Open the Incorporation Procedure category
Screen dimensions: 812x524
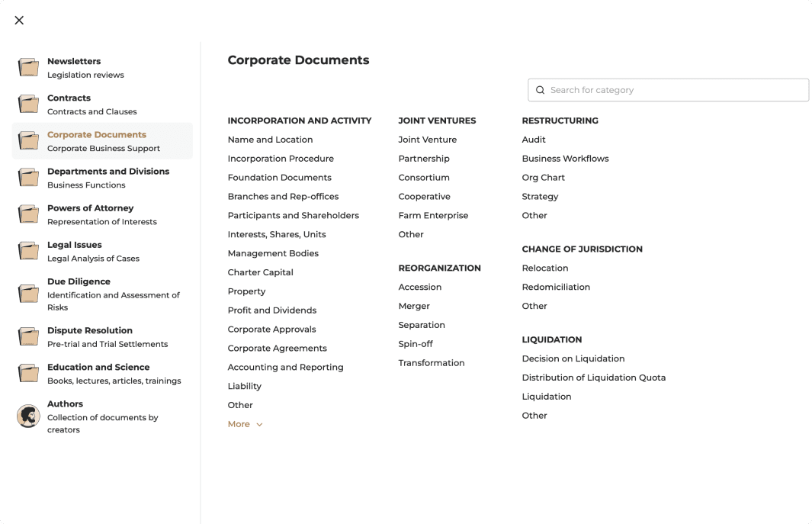pos(281,159)
